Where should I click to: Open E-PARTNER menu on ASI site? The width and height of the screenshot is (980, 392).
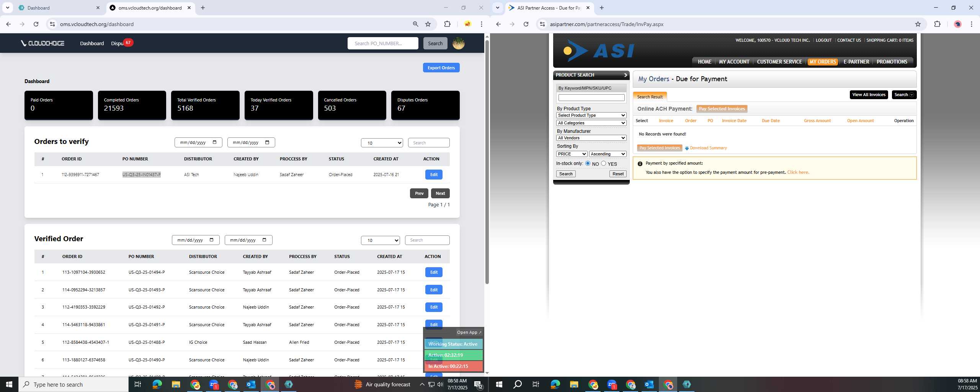pyautogui.click(x=856, y=62)
